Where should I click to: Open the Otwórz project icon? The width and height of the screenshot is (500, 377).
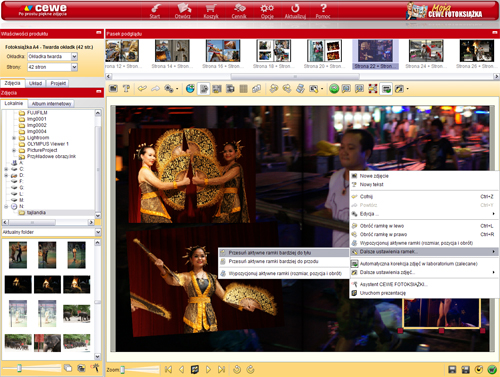click(183, 11)
